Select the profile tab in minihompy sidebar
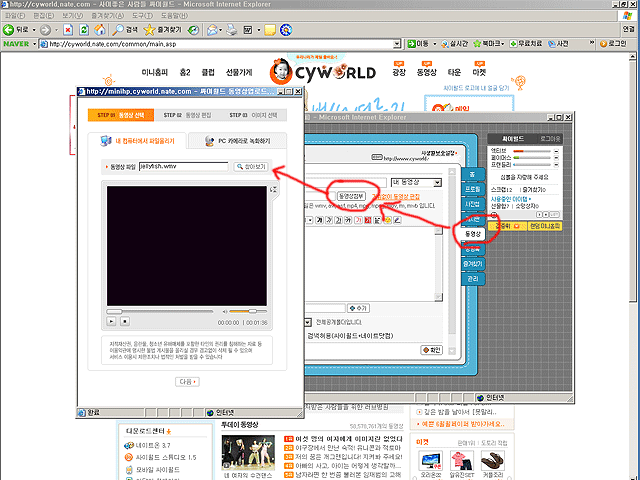This screenshot has width=640, height=480. tap(473, 189)
